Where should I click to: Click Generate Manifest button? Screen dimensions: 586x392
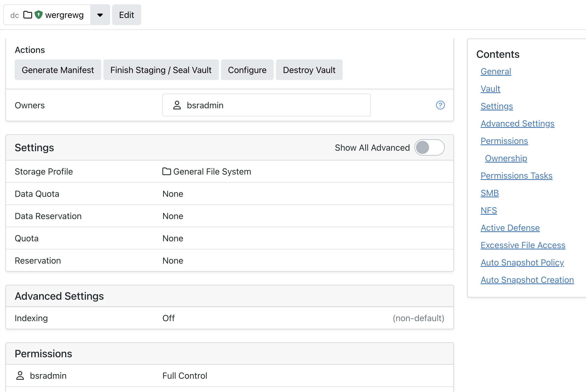pyautogui.click(x=58, y=70)
